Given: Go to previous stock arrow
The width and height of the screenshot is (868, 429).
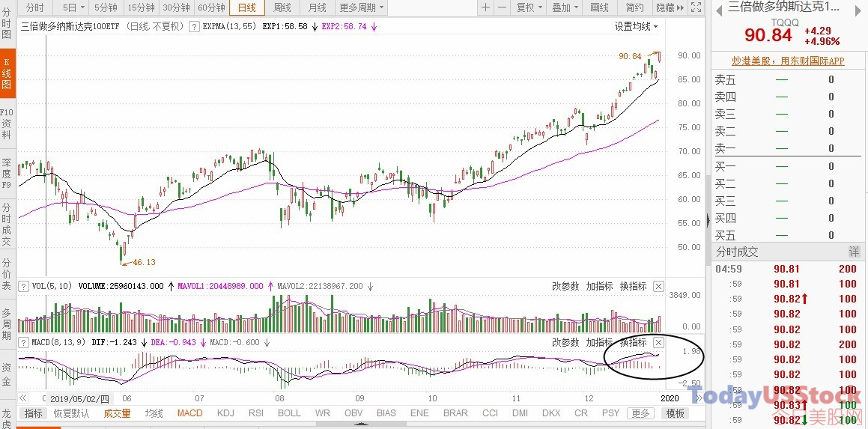Looking at the screenshot, I should click(719, 7).
